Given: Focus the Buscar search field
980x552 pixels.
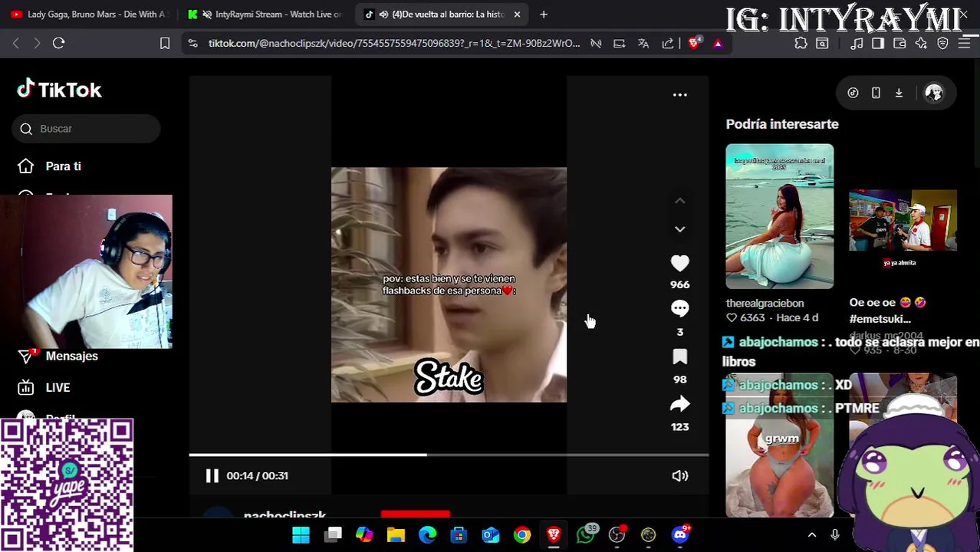Looking at the screenshot, I should (x=86, y=129).
